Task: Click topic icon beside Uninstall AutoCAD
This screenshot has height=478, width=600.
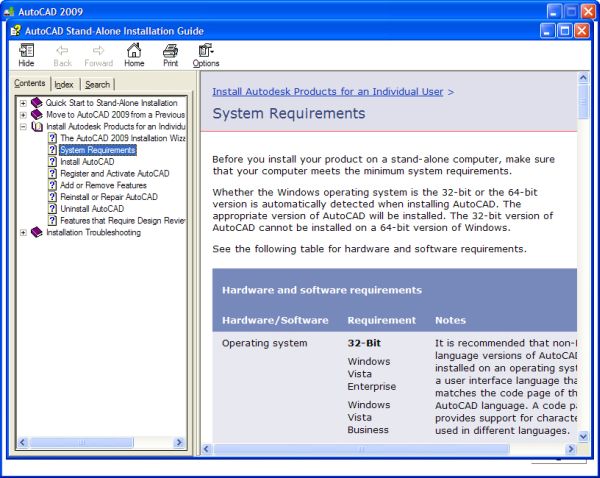Action: 52,209
